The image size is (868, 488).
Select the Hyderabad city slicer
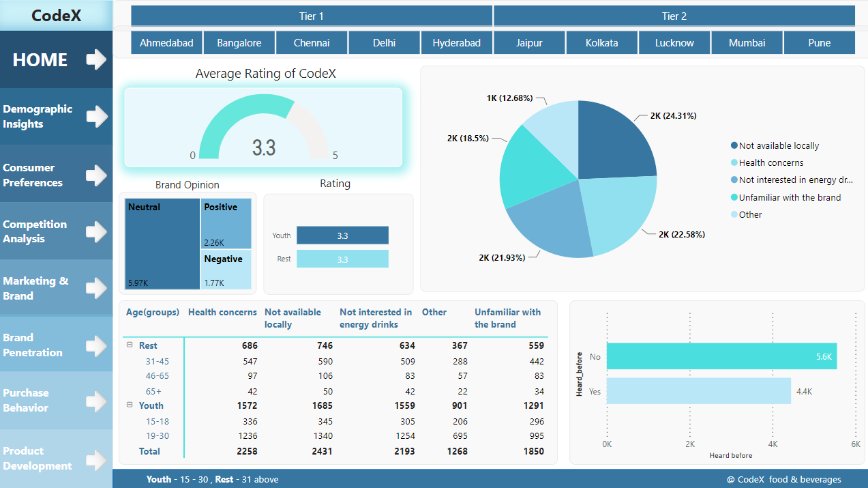click(x=456, y=42)
